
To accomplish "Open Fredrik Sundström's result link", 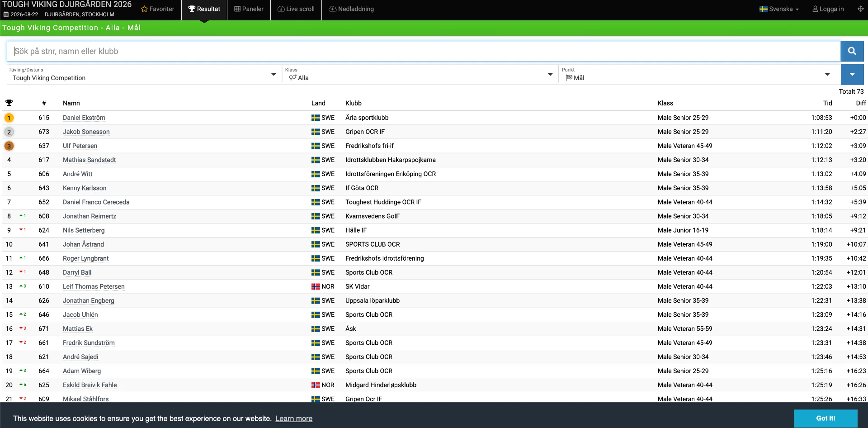I will (89, 342).
